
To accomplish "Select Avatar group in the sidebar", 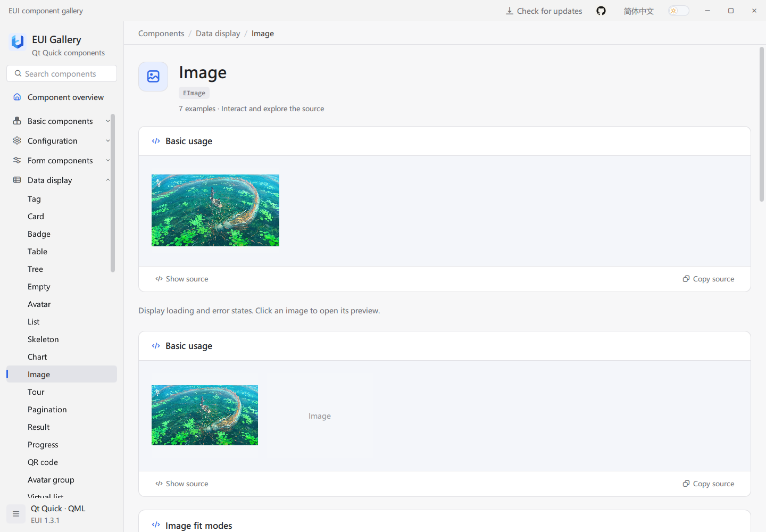I will tap(62, 479).
